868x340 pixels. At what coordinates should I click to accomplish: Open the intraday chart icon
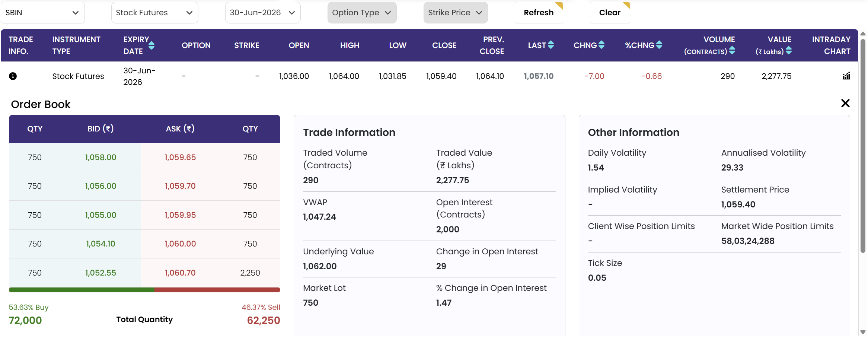[x=846, y=76]
